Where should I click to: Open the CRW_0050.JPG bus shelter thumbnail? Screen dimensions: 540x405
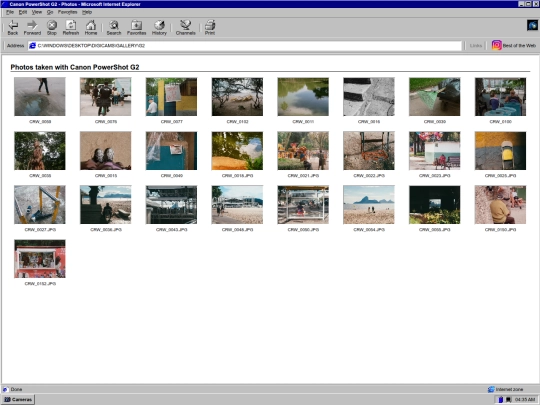pyautogui.click(x=303, y=205)
